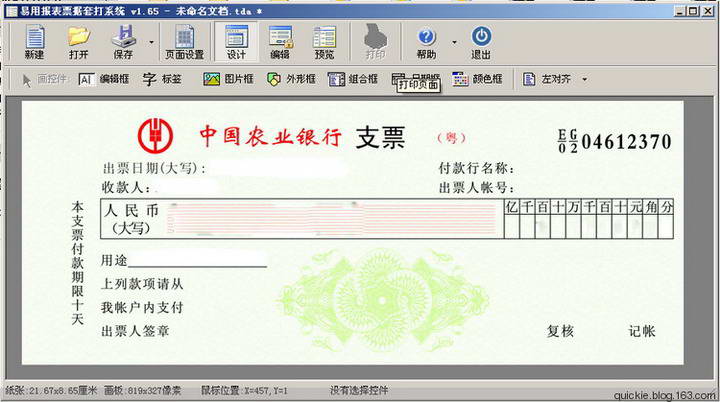Select the 图片框 picture box tool
720x402 pixels.
[228, 79]
